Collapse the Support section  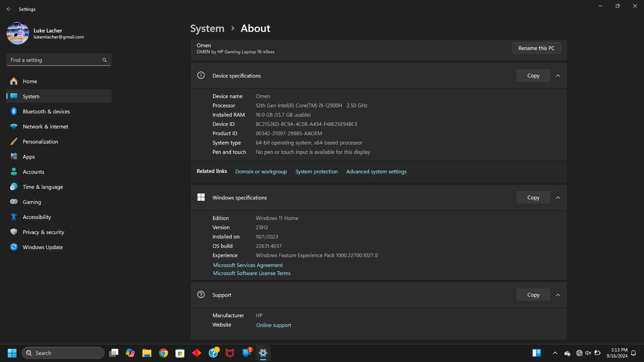click(558, 295)
